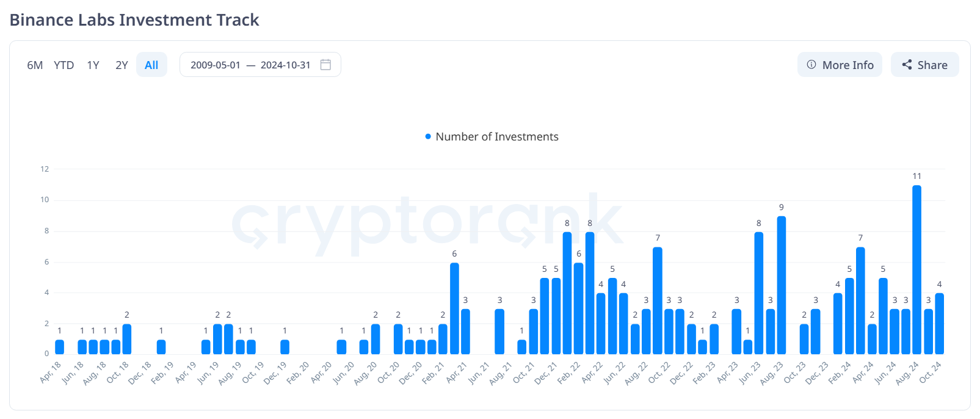Click the Oct 18 bar labeled 2

point(127,339)
